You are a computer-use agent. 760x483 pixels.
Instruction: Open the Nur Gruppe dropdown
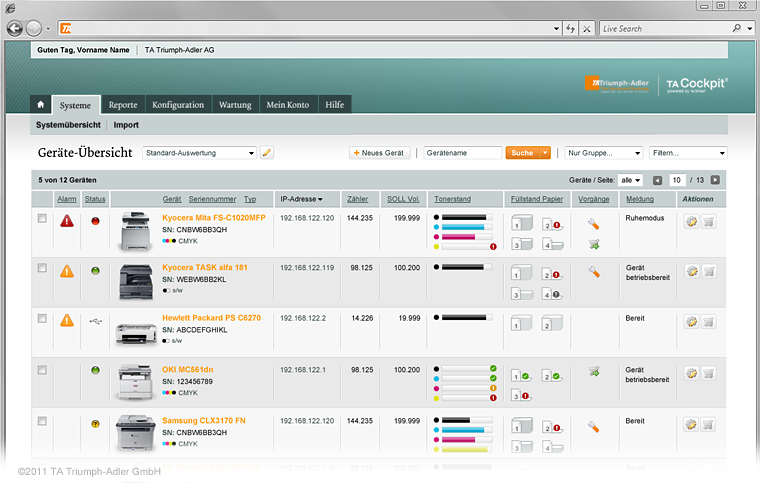tap(603, 153)
